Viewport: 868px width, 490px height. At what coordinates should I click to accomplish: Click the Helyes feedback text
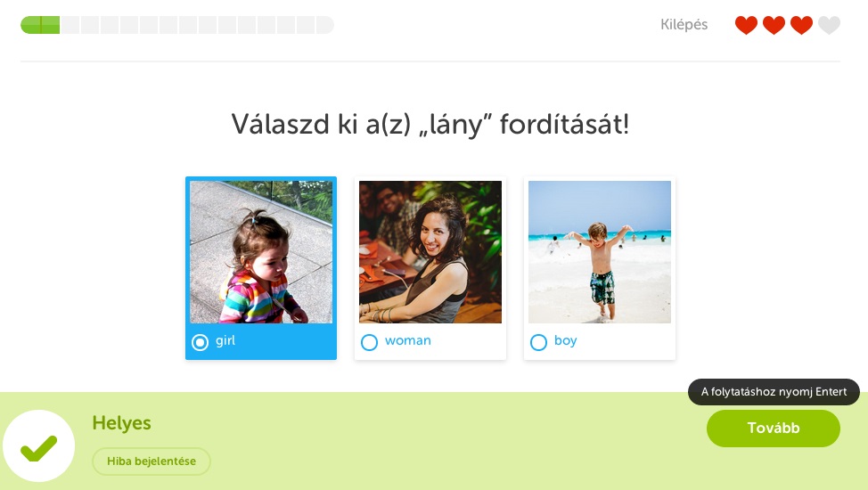point(122,423)
